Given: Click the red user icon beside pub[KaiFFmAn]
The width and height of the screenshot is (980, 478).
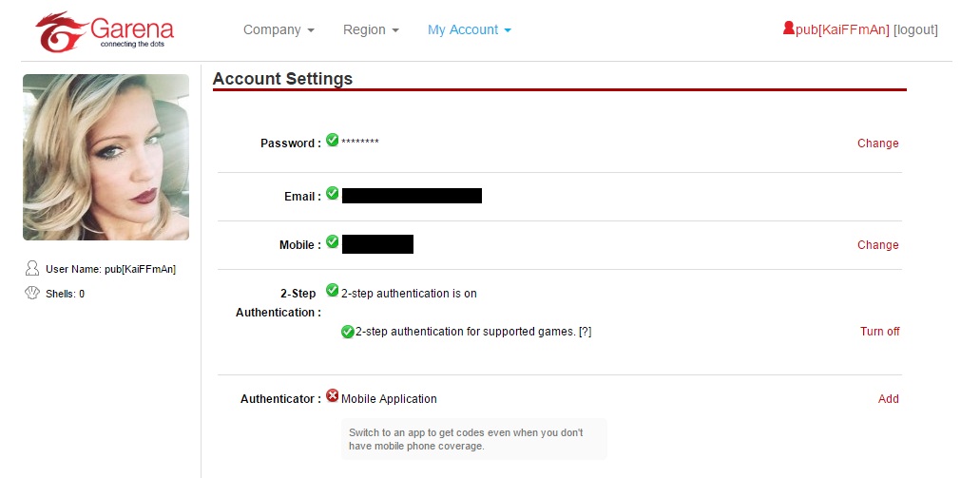Looking at the screenshot, I should (788, 29).
